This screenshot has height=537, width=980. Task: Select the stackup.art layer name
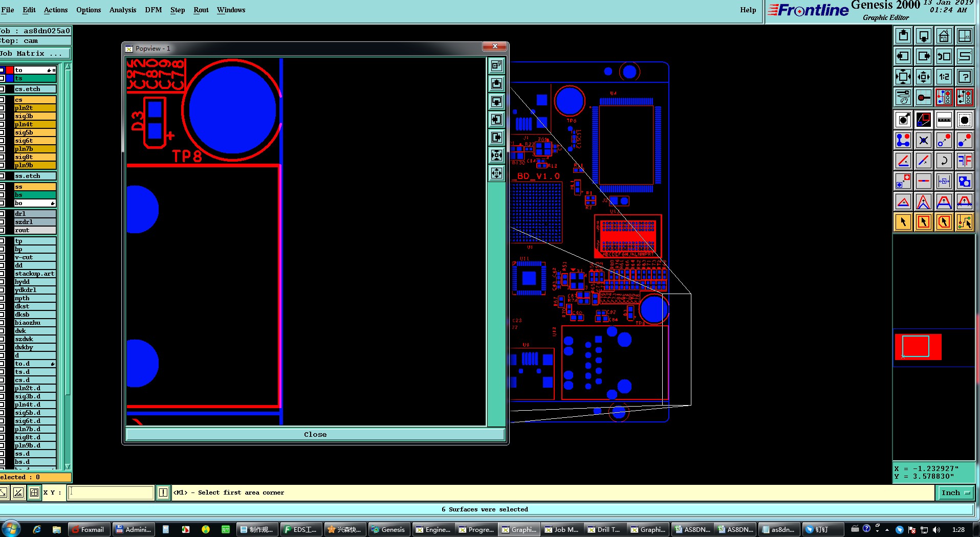[35, 274]
